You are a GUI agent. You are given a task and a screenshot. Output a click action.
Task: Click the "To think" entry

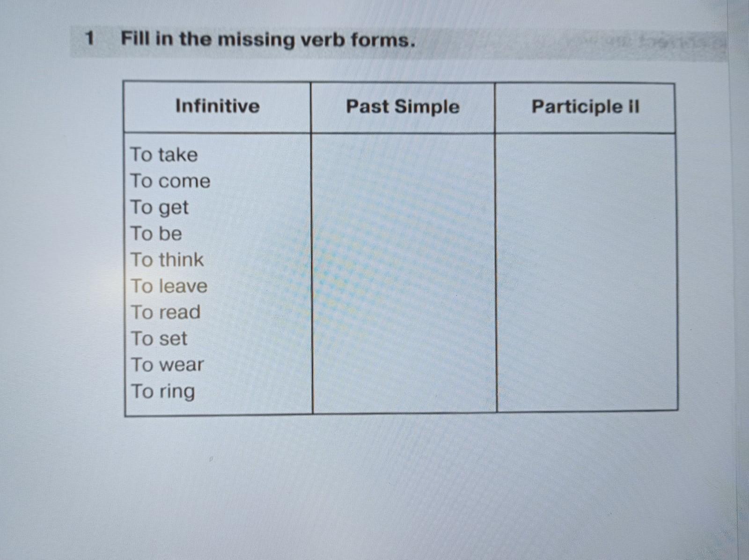tap(167, 260)
